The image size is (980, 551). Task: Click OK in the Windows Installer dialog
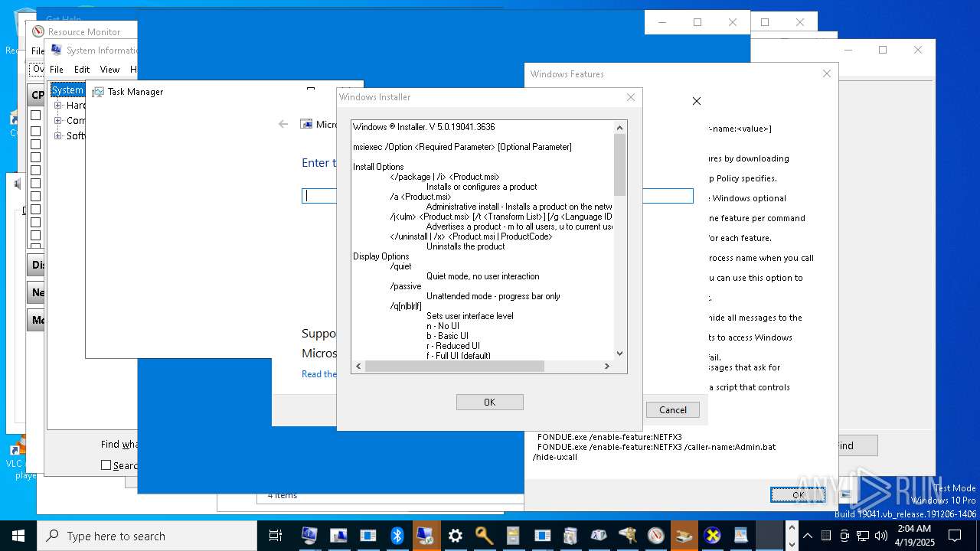click(490, 403)
